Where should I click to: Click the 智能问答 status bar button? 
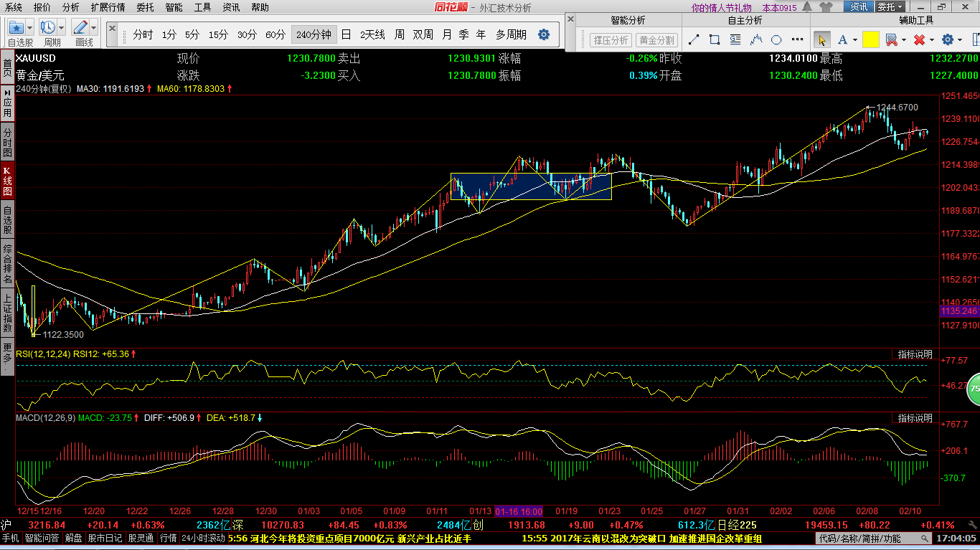pyautogui.click(x=42, y=538)
